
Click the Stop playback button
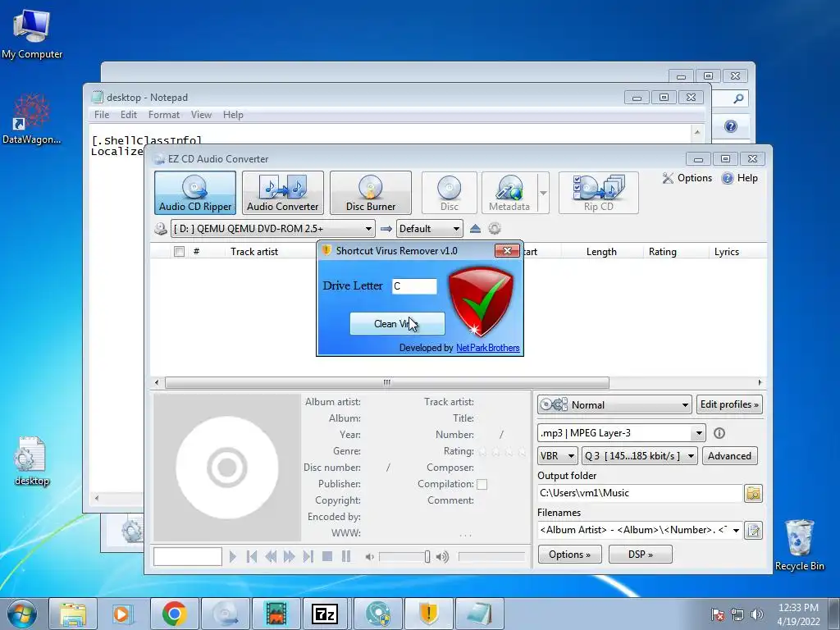327,557
